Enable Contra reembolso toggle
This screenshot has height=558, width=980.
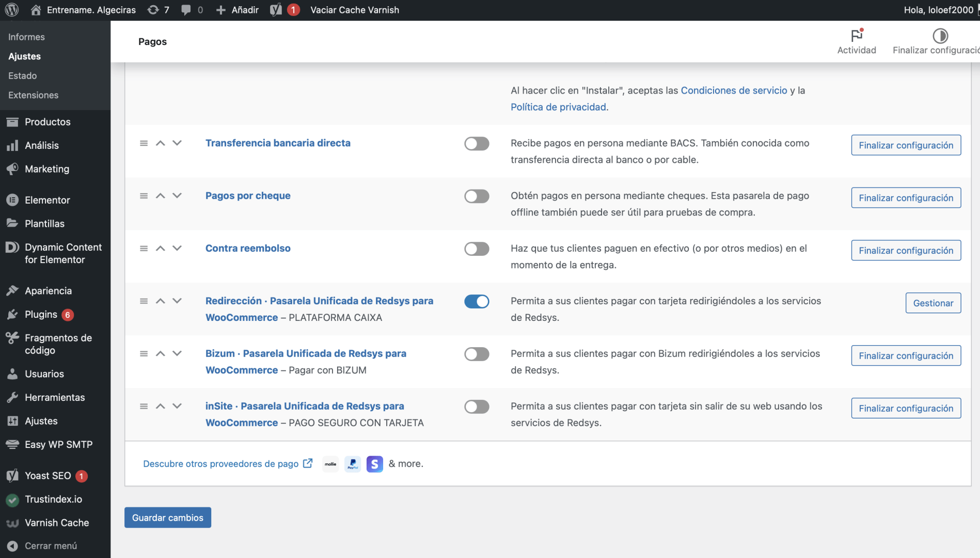(x=477, y=249)
